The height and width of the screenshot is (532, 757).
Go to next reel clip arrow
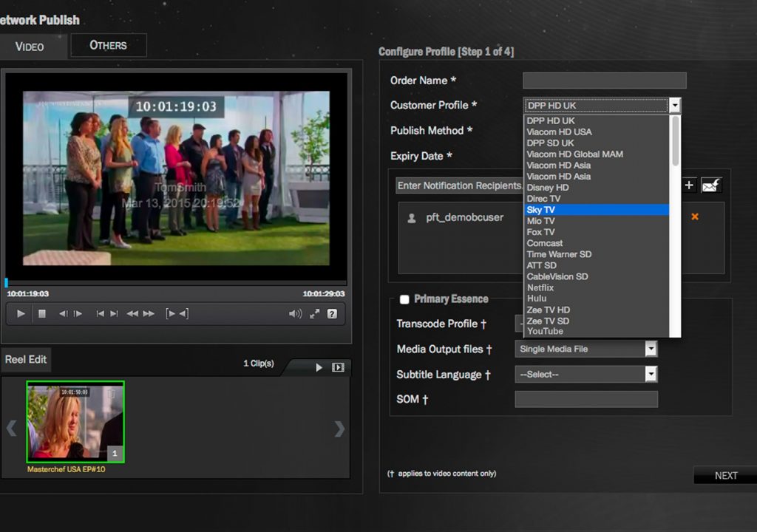point(339,429)
